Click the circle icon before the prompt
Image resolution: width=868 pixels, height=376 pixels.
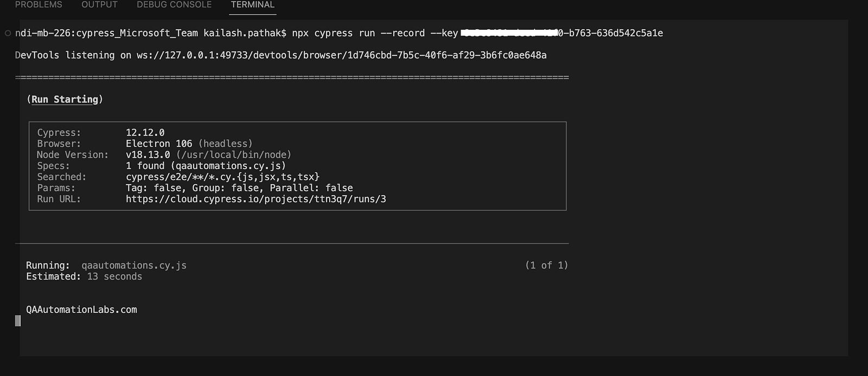[8, 33]
